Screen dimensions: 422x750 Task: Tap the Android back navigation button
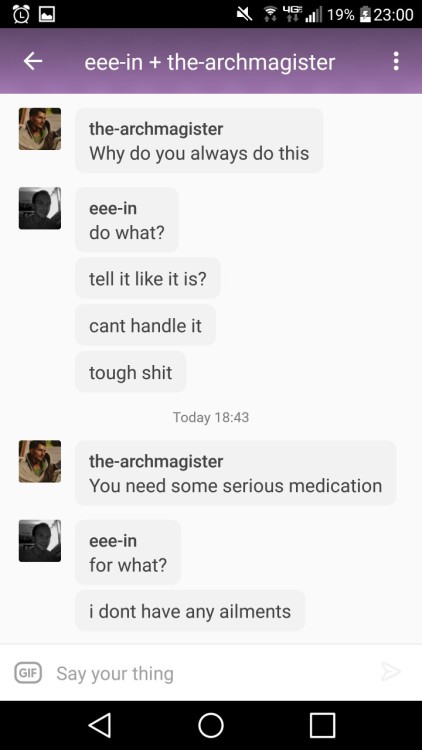tap(100, 726)
